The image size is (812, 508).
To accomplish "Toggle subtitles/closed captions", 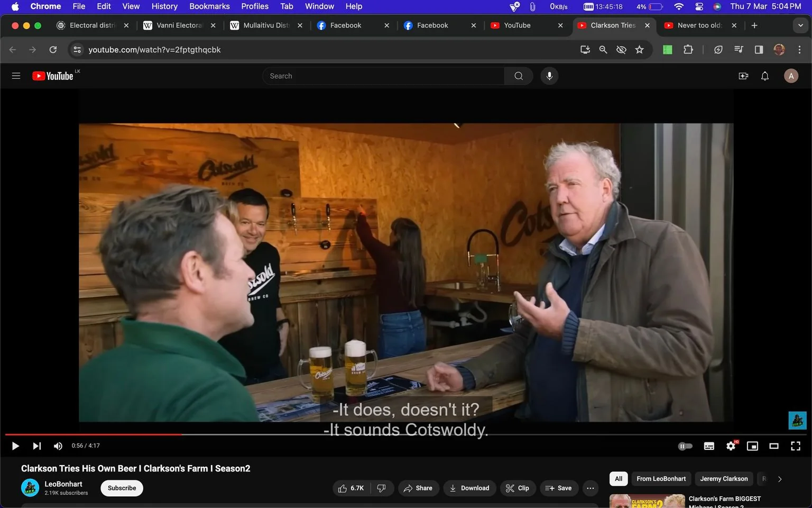I will pos(709,446).
